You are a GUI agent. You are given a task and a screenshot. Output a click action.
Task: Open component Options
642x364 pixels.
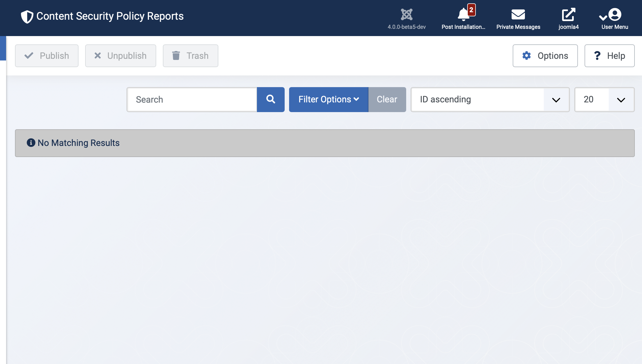[x=545, y=56]
